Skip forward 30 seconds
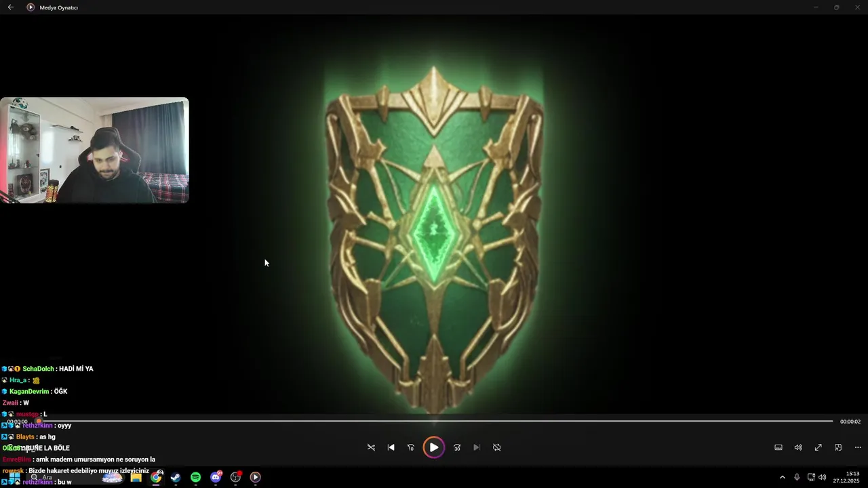This screenshot has width=868, height=488. pos(457,447)
